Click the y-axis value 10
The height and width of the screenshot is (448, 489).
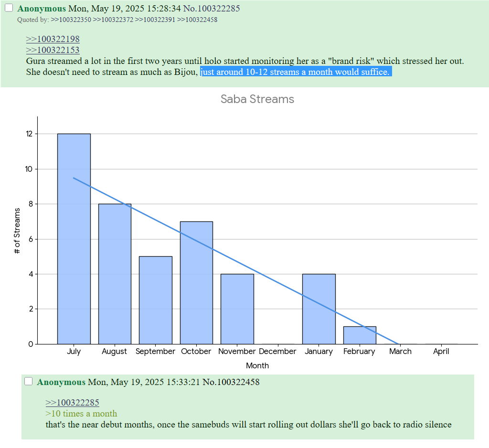click(x=29, y=169)
